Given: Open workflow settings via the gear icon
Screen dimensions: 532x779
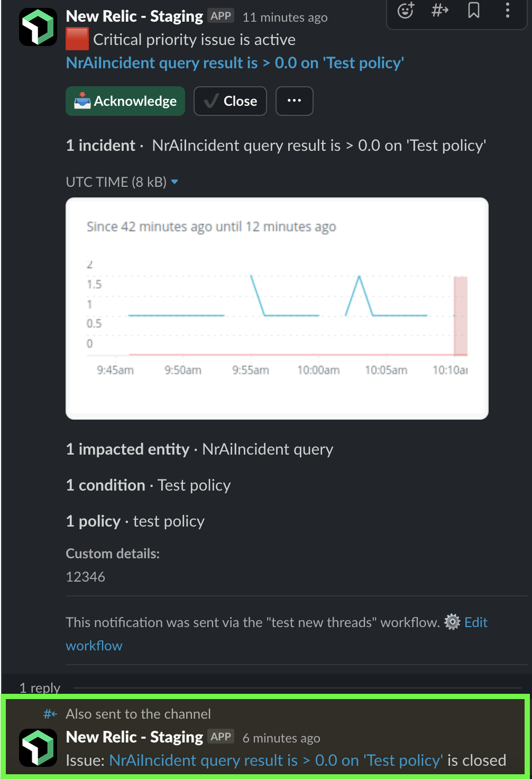Looking at the screenshot, I should [452, 622].
